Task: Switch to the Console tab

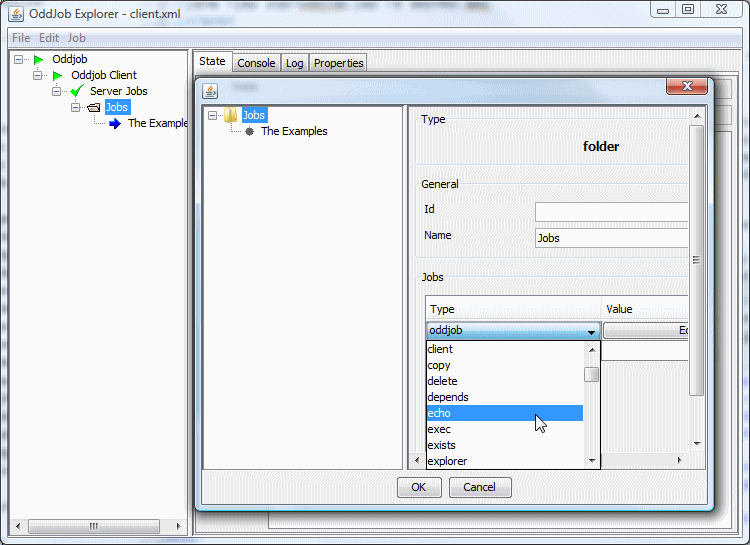Action: [x=256, y=63]
